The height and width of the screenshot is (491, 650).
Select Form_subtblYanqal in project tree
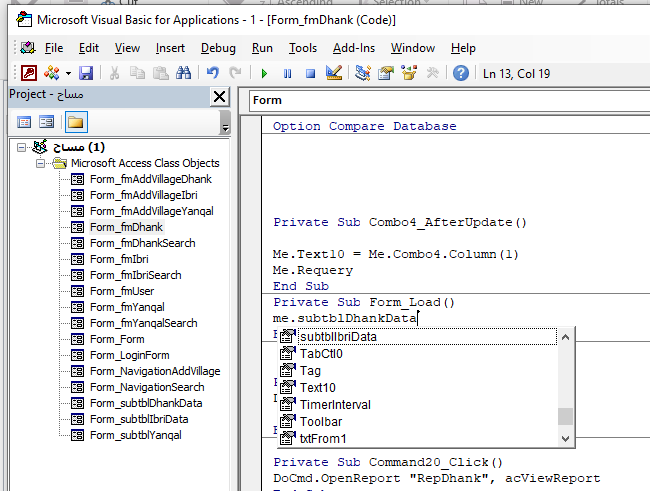pyautogui.click(x=136, y=435)
